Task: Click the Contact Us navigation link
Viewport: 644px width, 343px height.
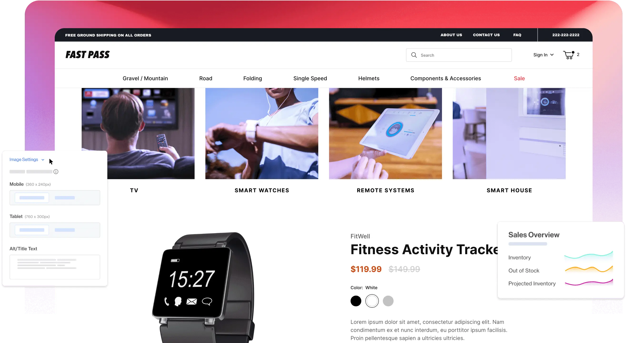Action: pyautogui.click(x=486, y=35)
